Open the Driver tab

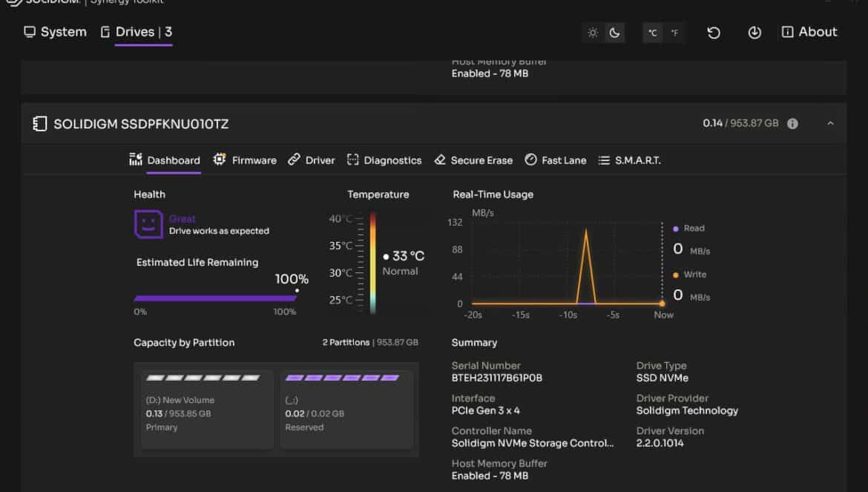point(311,160)
